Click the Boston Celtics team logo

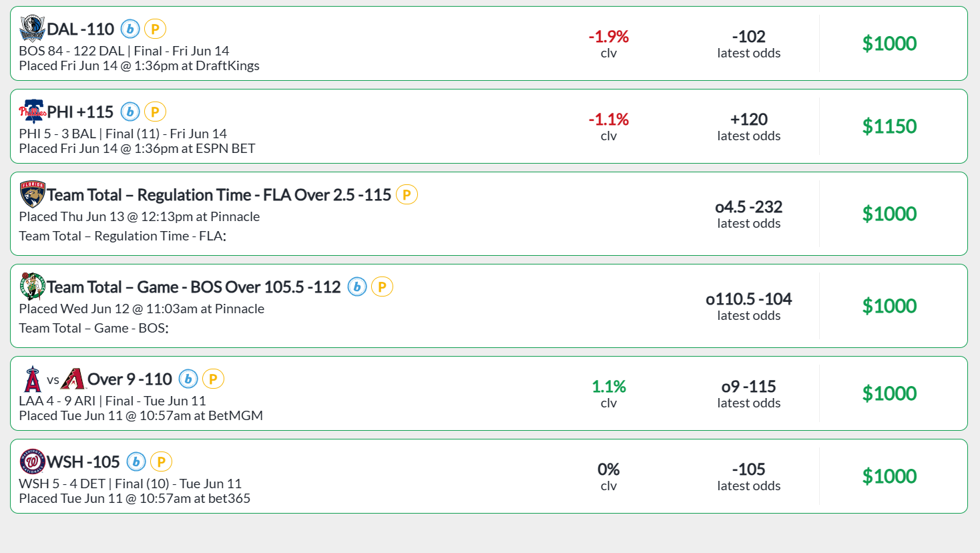pos(32,287)
